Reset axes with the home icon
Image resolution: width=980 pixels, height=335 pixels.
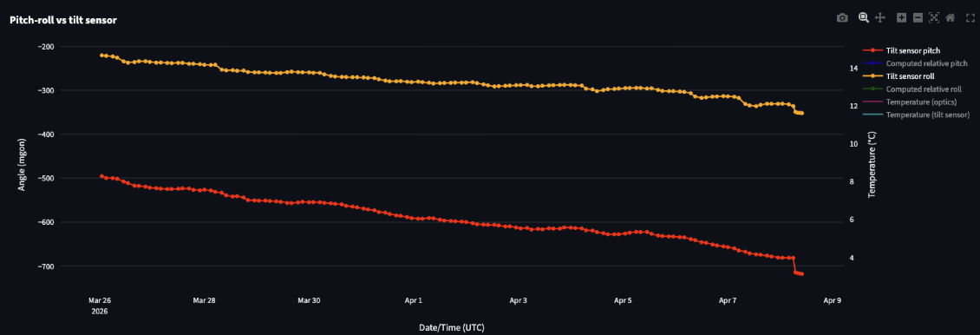pyautogui.click(x=950, y=18)
